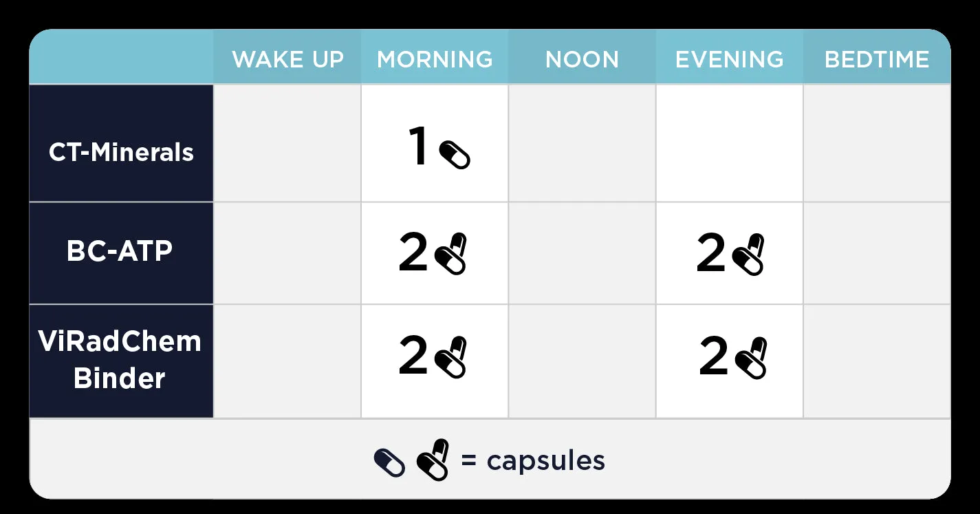Image resolution: width=980 pixels, height=514 pixels.
Task: Click the '= capsules' legend text
Action: coord(533,460)
